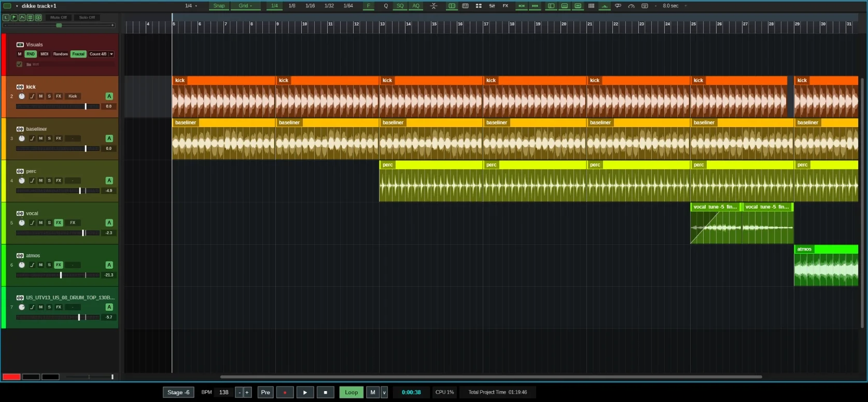
Task: Click the pan knob on perc track
Action: click(22, 181)
